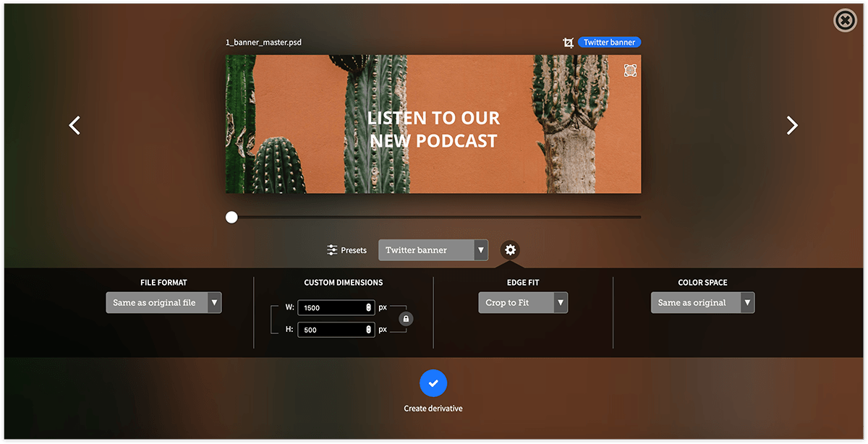The height and width of the screenshot is (444, 868).
Task: Open the Twitter banner presets dropdown
Action: (x=433, y=250)
